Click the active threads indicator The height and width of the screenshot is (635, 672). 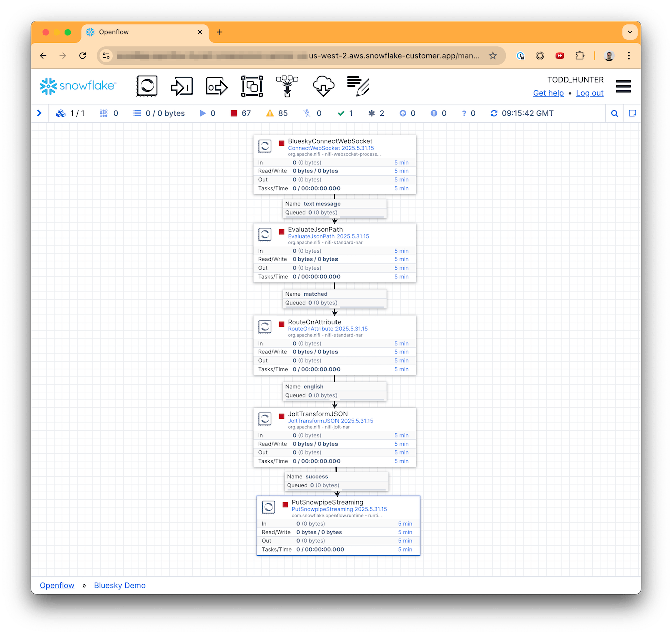(x=109, y=113)
